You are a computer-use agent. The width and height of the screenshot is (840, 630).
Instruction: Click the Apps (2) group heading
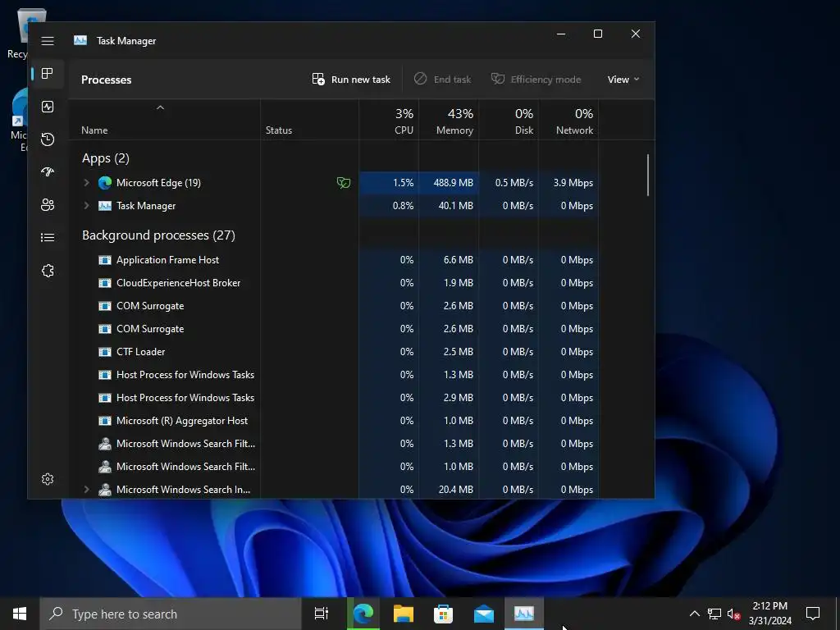(x=106, y=158)
